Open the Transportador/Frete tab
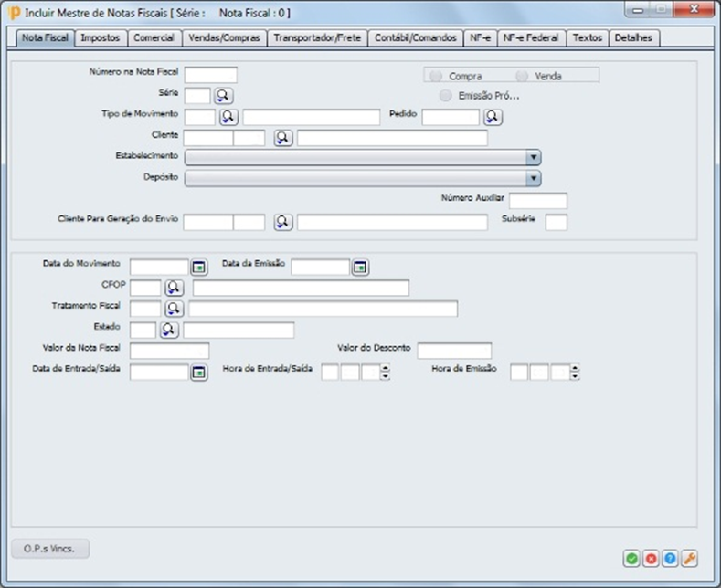Image resolution: width=721 pixels, height=588 pixels. (x=318, y=38)
